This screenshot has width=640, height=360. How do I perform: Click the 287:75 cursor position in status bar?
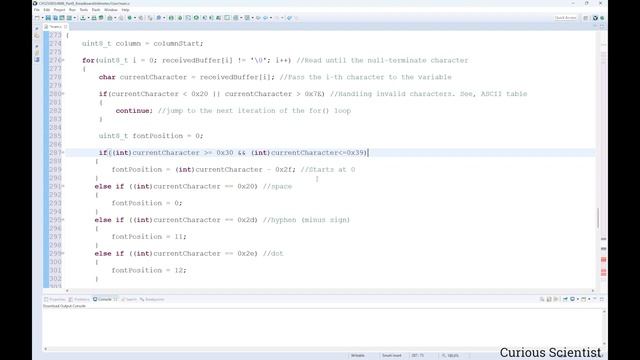coord(417,356)
